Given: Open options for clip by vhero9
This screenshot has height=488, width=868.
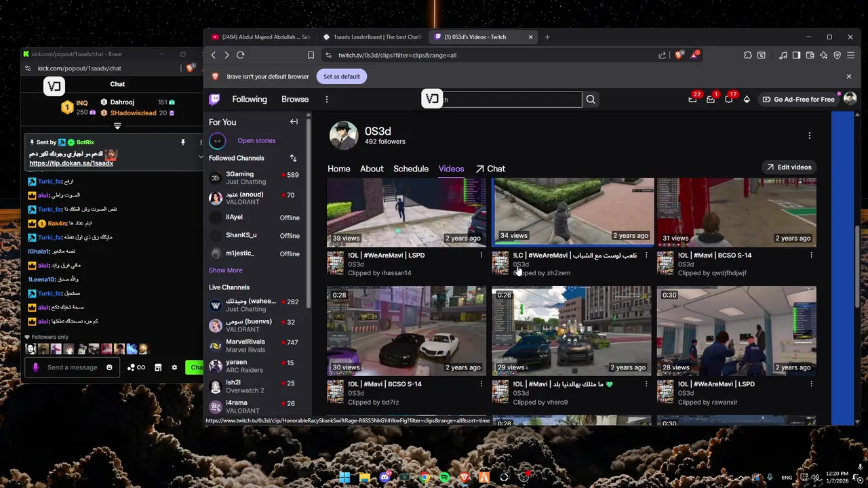Looking at the screenshot, I should pos(646,384).
